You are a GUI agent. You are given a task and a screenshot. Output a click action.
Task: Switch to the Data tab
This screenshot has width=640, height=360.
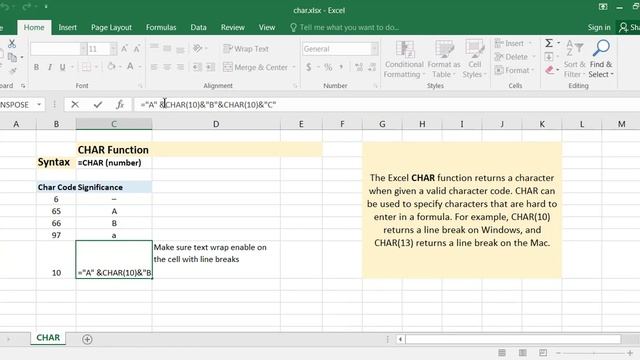point(198,27)
